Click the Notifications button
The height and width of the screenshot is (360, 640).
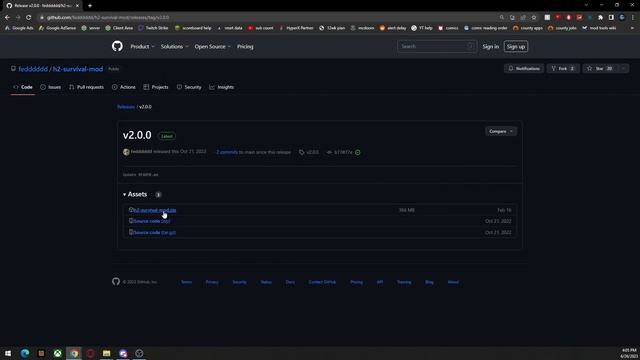524,69
